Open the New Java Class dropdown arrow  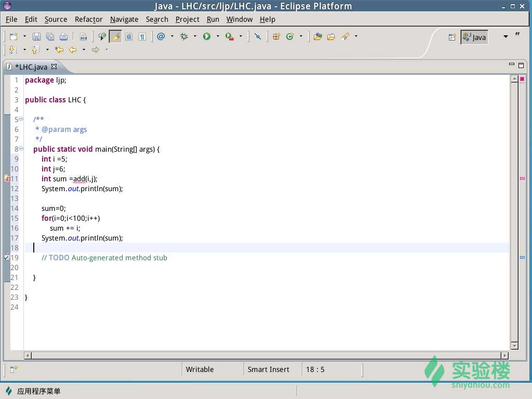[x=301, y=36]
